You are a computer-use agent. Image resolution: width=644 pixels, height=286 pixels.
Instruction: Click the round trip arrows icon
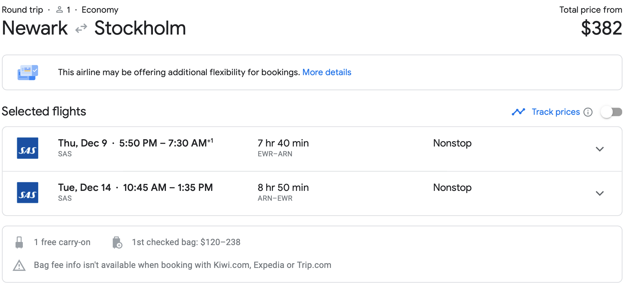point(81,29)
